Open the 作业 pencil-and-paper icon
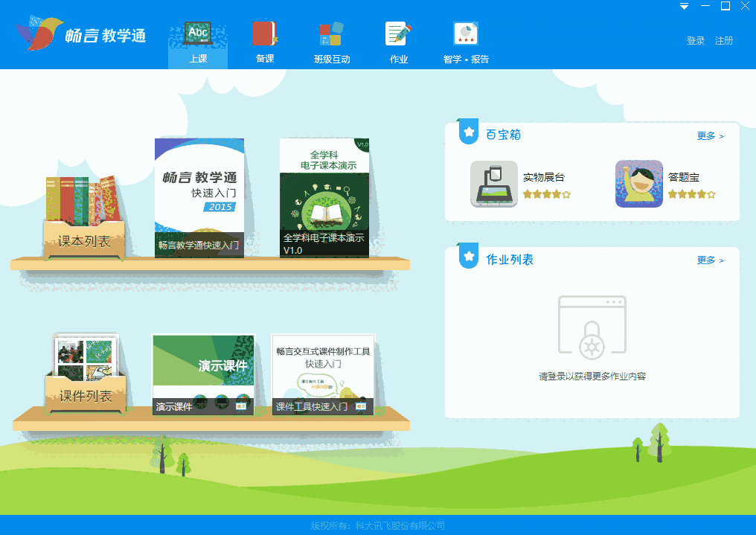756x535 pixels. 398,33
